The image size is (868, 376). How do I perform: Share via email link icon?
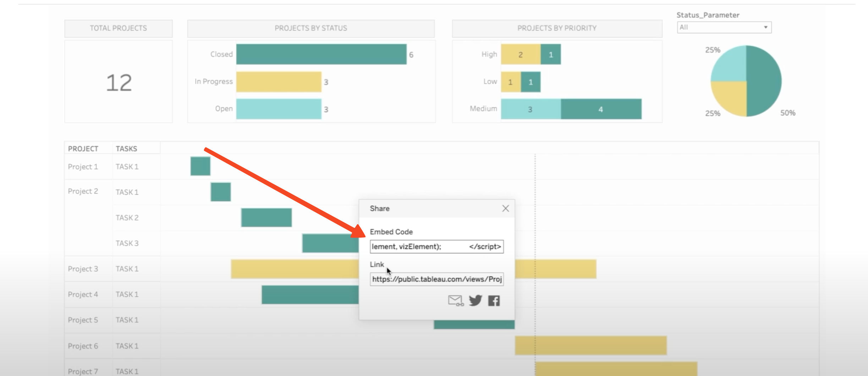(x=456, y=301)
